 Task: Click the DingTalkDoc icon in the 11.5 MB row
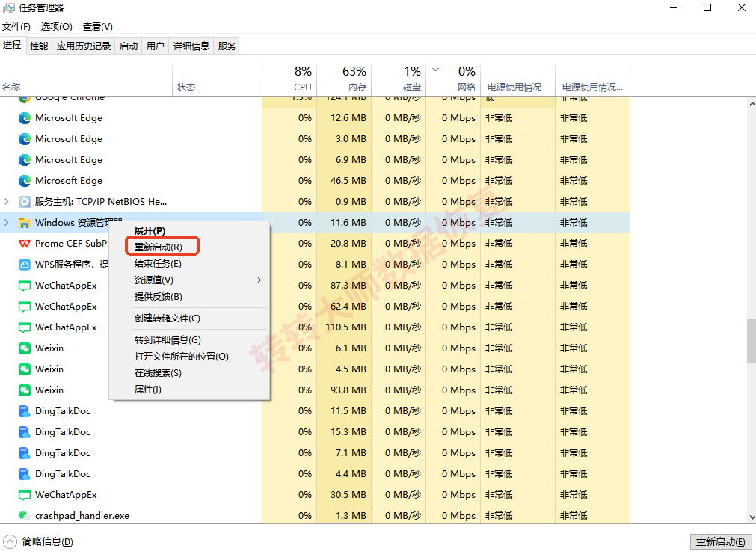25,411
